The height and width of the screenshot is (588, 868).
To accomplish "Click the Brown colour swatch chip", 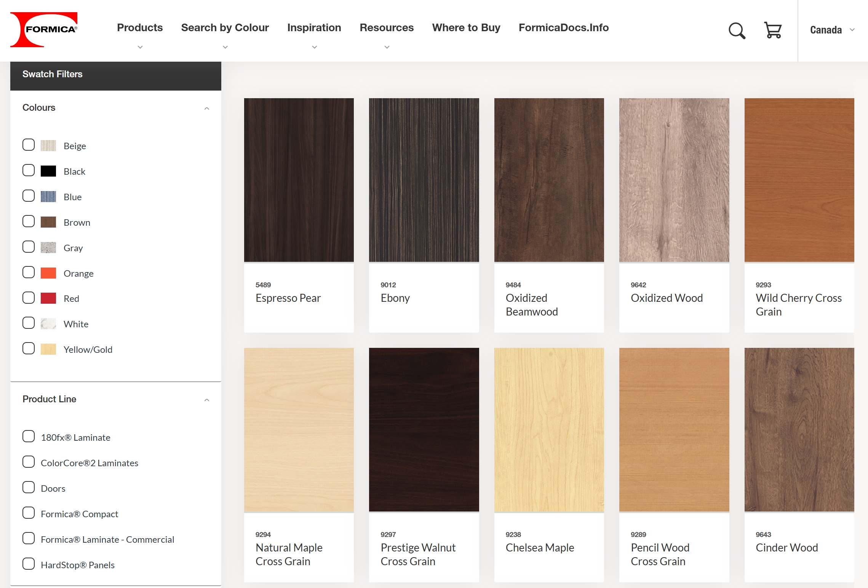I will click(x=48, y=222).
